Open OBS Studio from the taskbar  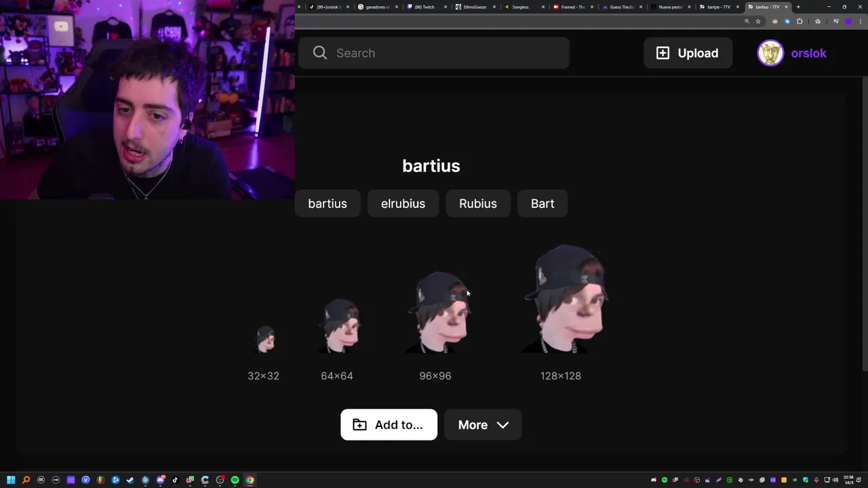pos(220,480)
